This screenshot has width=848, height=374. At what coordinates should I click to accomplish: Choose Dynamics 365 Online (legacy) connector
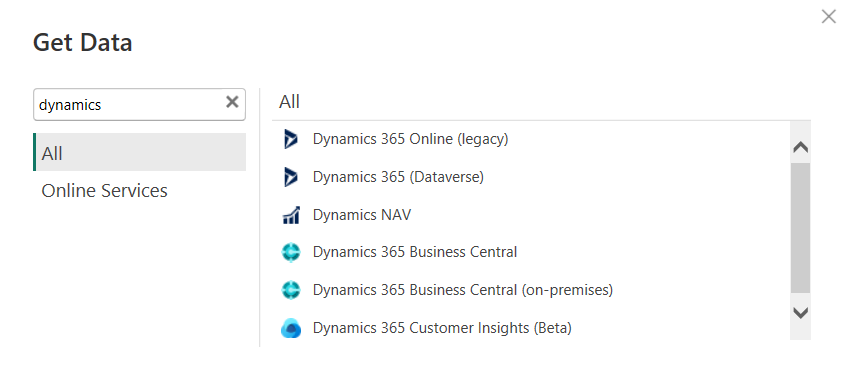(x=410, y=139)
